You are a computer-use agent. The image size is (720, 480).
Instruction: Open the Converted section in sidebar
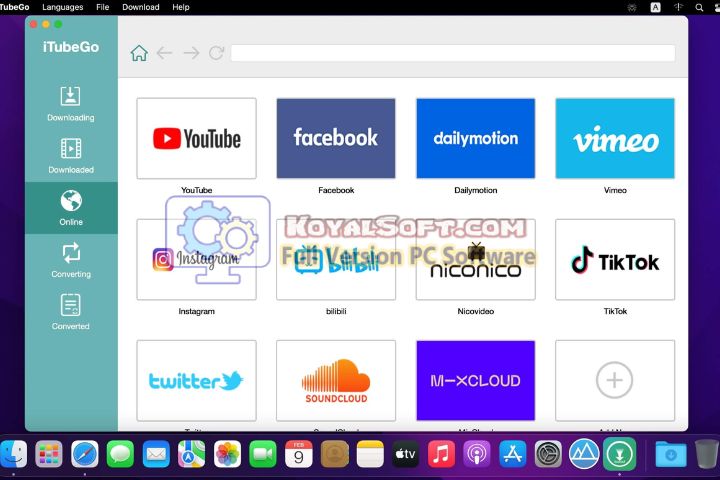71,312
